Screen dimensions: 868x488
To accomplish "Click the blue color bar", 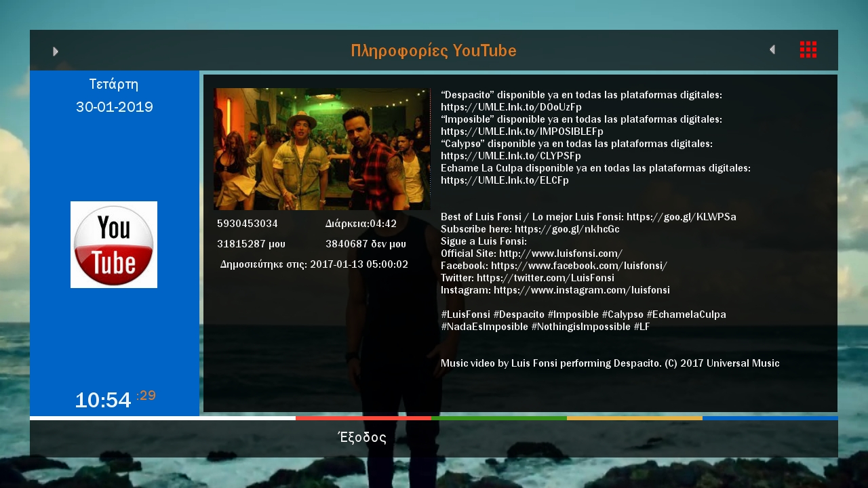I will point(770,418).
